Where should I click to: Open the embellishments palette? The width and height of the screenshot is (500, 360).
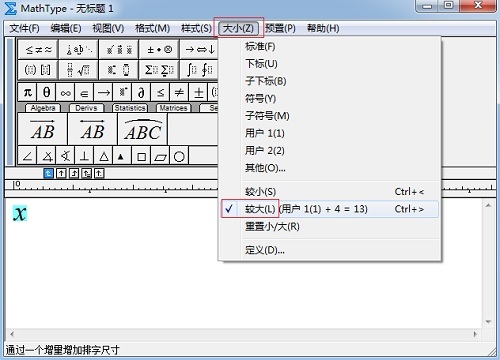119,50
